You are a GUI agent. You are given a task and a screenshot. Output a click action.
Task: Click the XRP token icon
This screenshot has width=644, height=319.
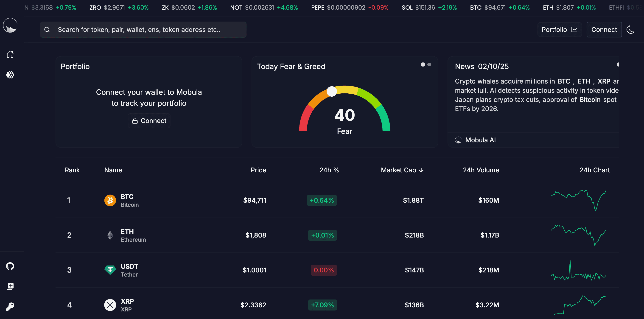[x=110, y=305]
